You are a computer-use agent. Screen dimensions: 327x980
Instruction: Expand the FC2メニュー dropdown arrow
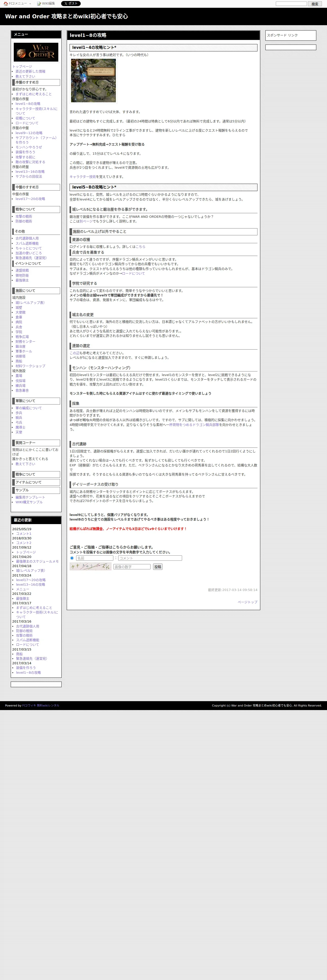(x=30, y=4)
